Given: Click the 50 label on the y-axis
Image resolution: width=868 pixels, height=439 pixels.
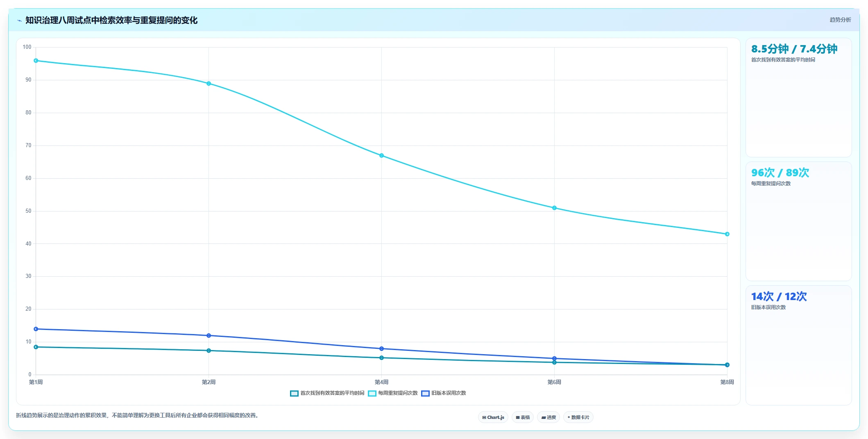Looking at the screenshot, I should coord(28,211).
